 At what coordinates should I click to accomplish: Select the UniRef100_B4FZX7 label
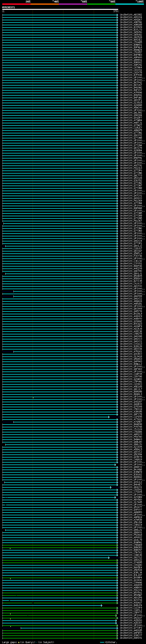coord(131,90)
